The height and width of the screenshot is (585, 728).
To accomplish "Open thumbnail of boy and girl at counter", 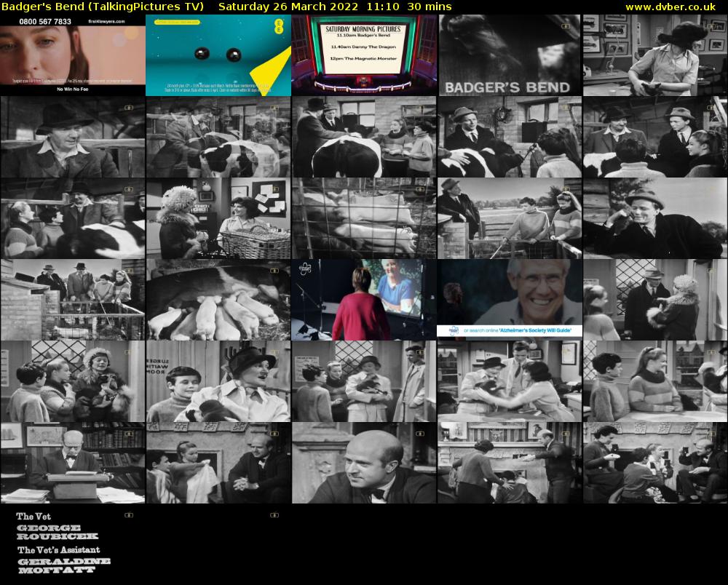I will 655,381.
